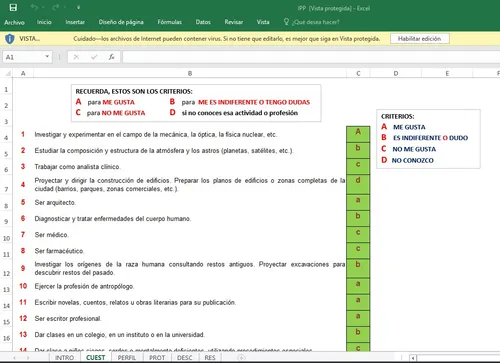The width and height of the screenshot is (500, 363).
Task: Click the Undo arrow icon
Action: (x=34, y=7)
